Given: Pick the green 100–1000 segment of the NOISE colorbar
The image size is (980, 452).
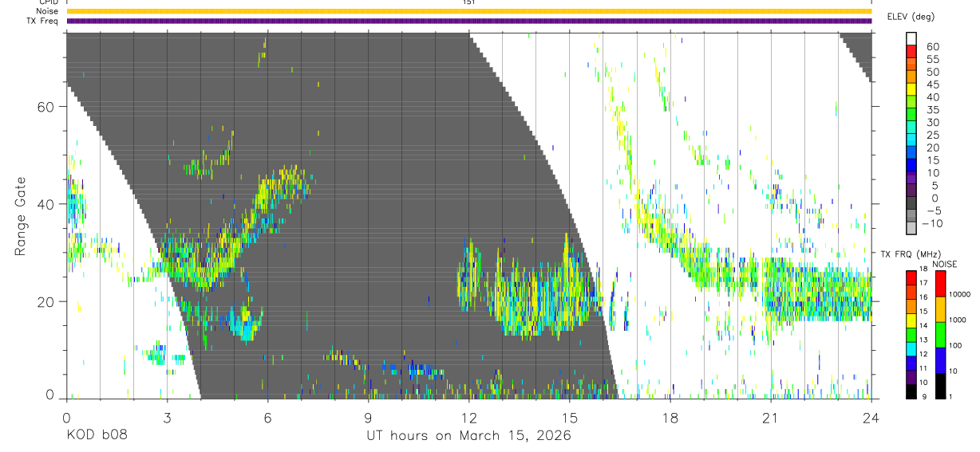Looking at the screenshot, I should [x=939, y=334].
